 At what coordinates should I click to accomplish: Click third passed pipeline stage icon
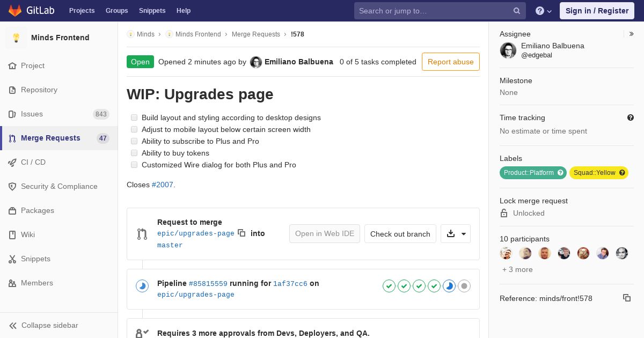coord(419,286)
